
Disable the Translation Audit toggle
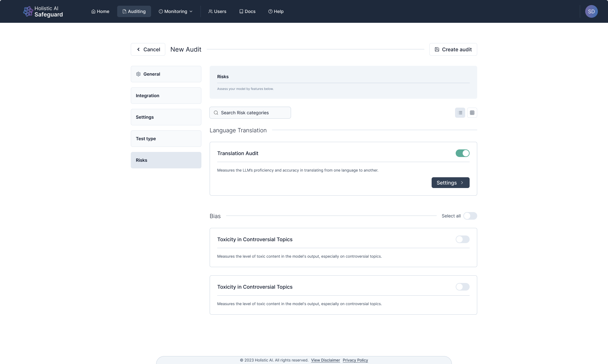[x=462, y=153]
